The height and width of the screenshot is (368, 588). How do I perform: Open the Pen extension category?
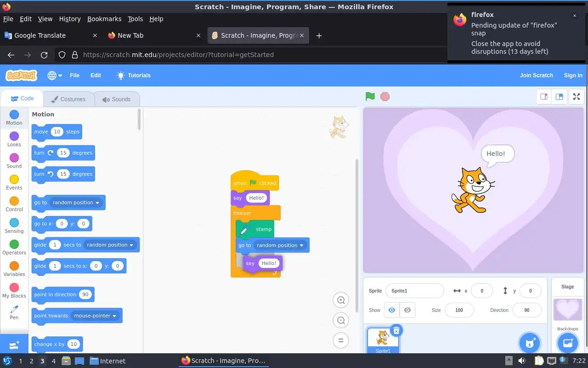14,312
